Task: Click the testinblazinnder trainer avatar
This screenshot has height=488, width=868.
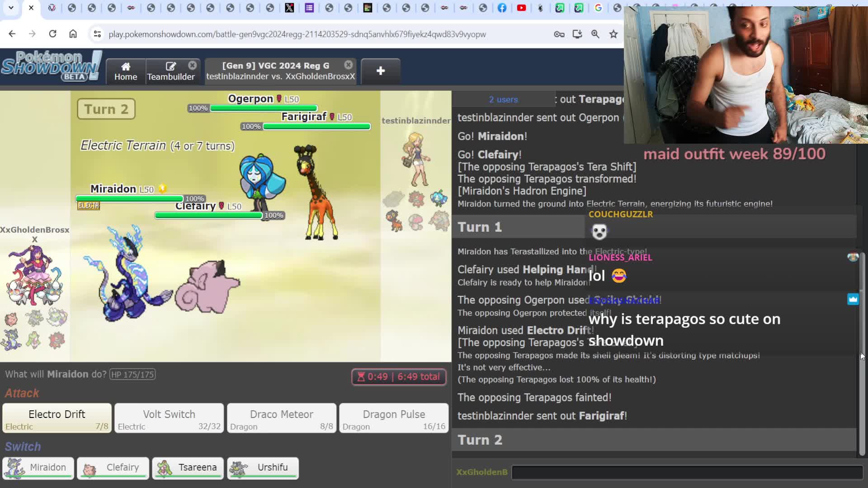Action: pos(416,159)
